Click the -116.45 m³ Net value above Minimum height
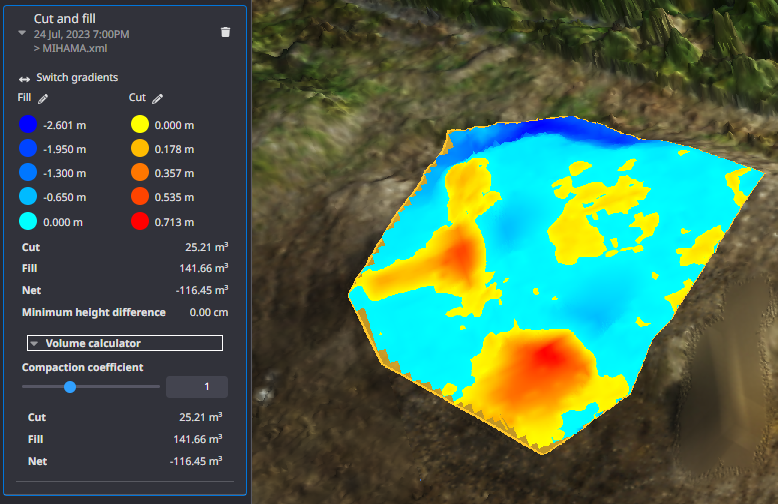Screen dimensions: 778x504 202,290
